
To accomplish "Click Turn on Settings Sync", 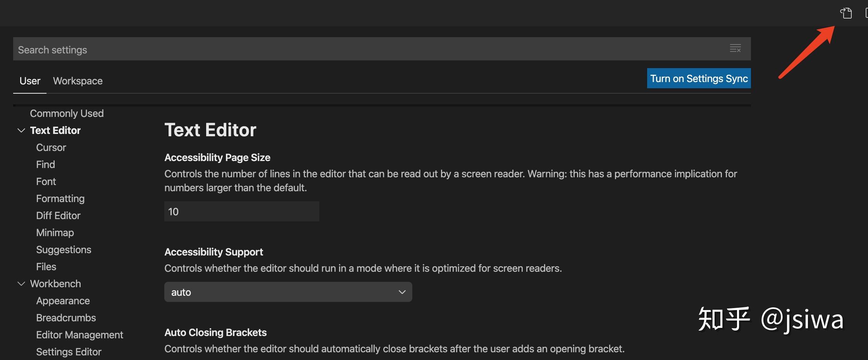I will coord(699,78).
